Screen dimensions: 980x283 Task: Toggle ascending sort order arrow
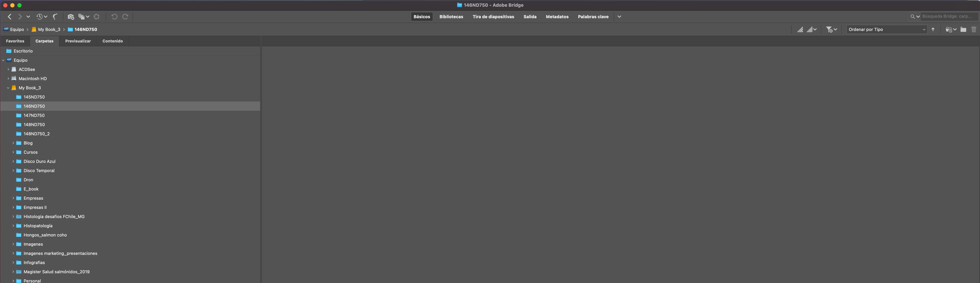click(x=933, y=29)
